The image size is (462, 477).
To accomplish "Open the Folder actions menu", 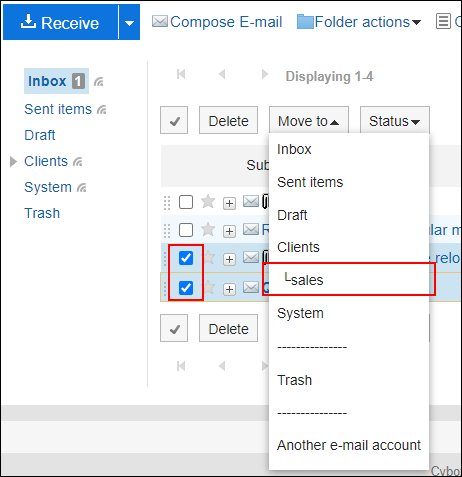I will [368, 22].
